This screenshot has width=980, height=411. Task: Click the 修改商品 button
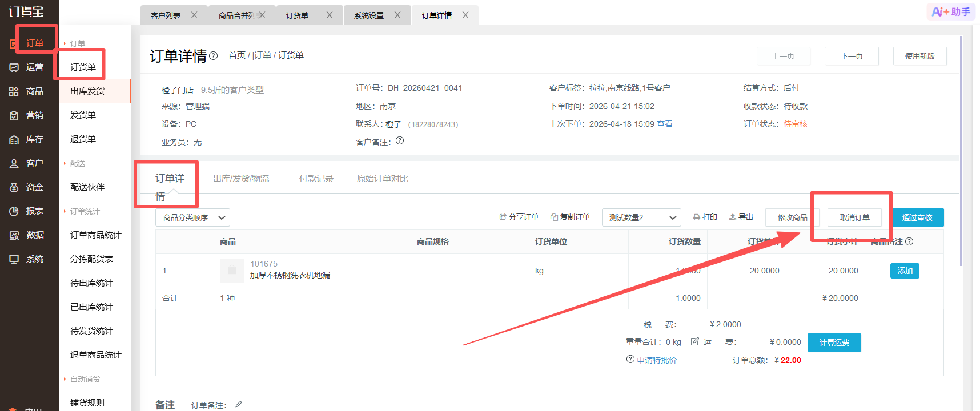792,217
